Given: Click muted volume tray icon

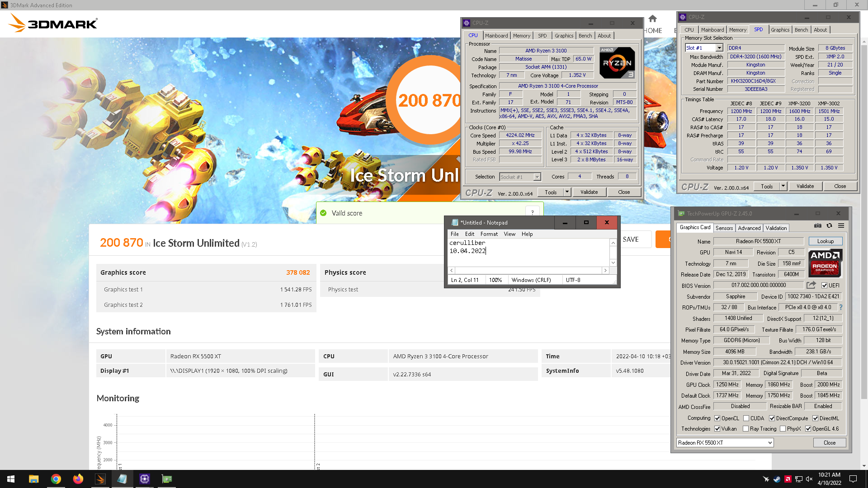Looking at the screenshot, I should pyautogui.click(x=809, y=479).
